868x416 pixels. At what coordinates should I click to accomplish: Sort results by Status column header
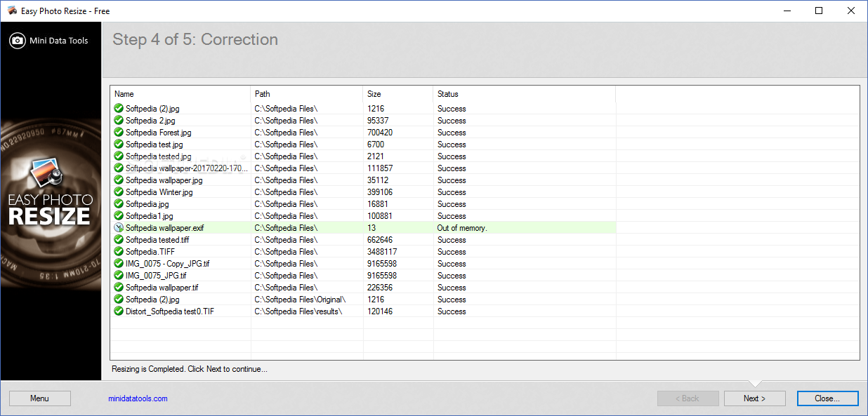(x=525, y=94)
